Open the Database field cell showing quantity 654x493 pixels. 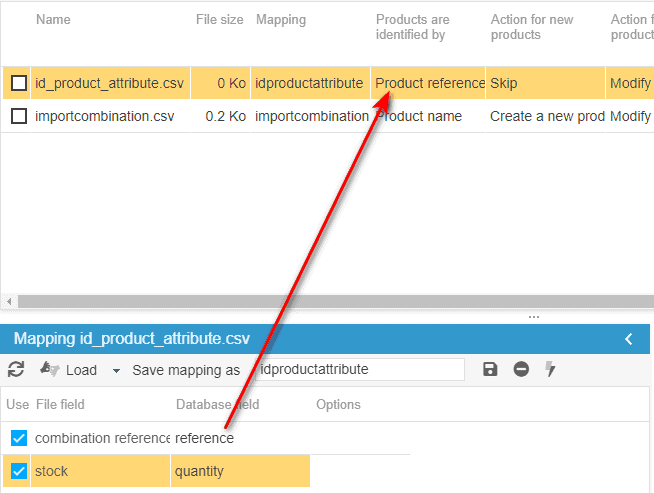[240, 471]
